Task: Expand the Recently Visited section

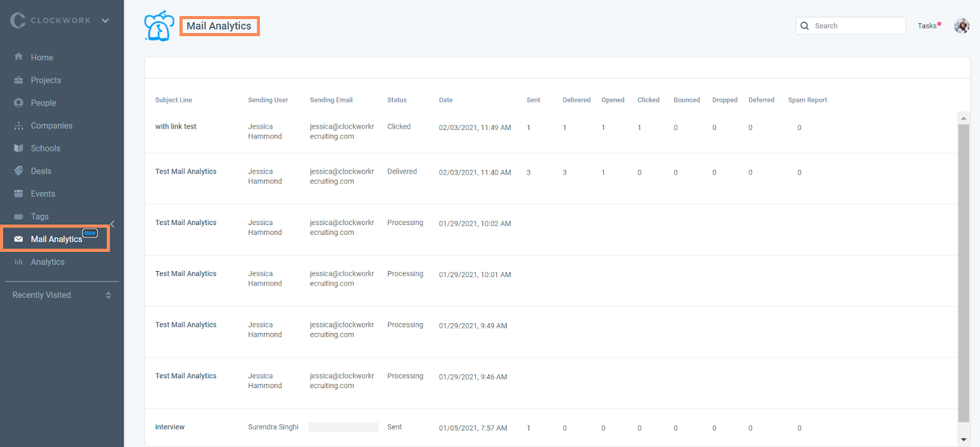Action: pyautogui.click(x=61, y=295)
